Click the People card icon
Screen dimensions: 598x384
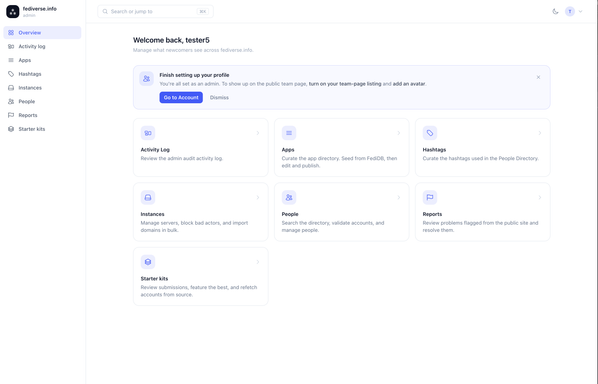coord(289,198)
